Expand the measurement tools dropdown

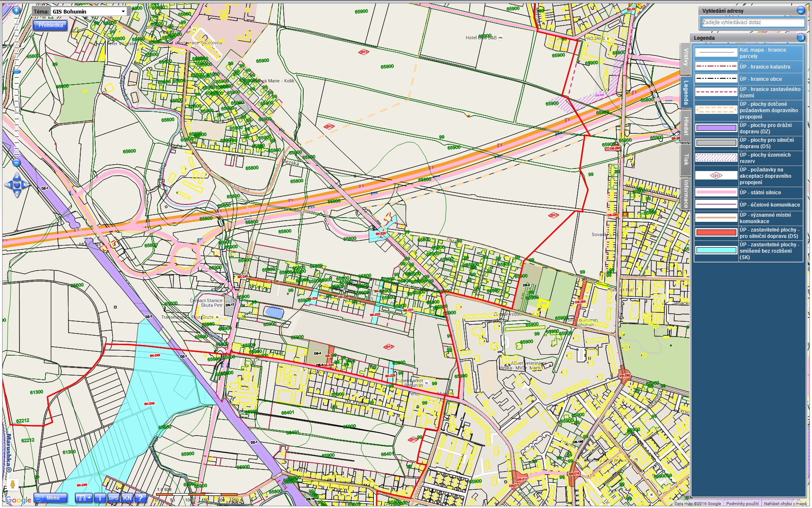(84, 498)
